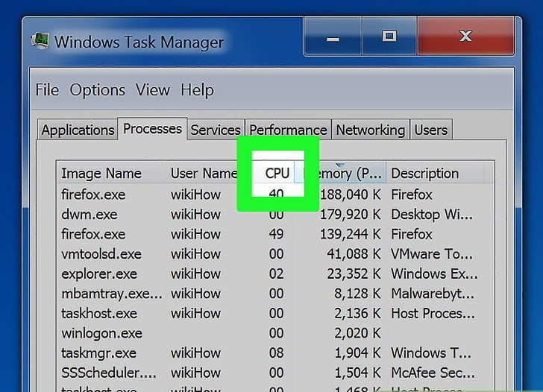Screen dimensions: 543x392
Task: Click CPU value 49 for firefox.exe
Action: click(x=276, y=235)
